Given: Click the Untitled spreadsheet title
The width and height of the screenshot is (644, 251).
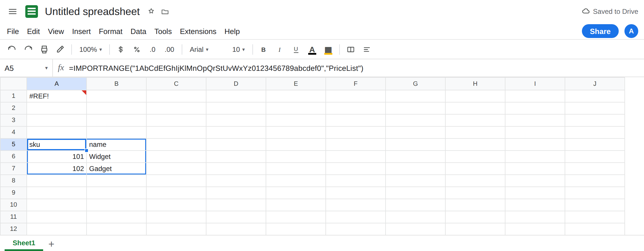Looking at the screenshot, I should pyautogui.click(x=92, y=12).
